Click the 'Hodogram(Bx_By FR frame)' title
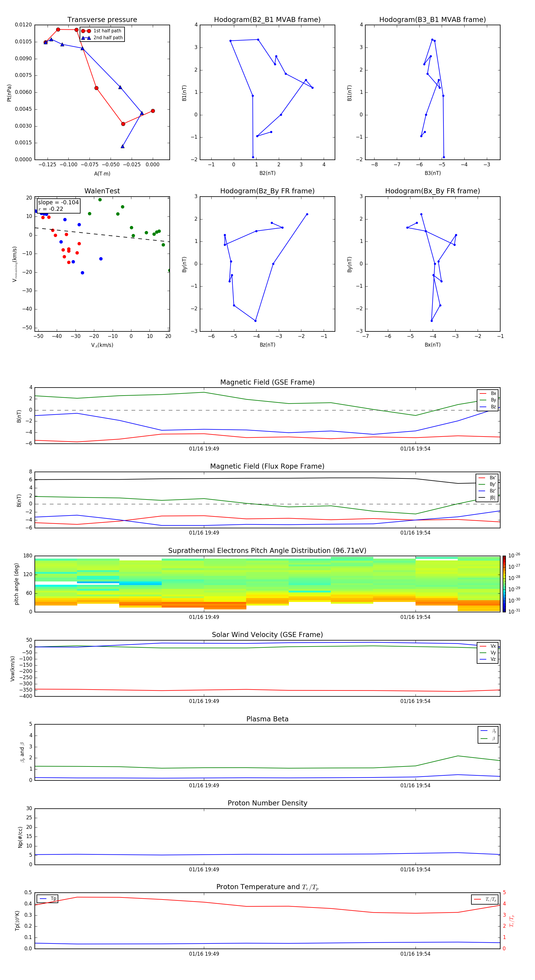Image resolution: width=535 pixels, height=980 pixels. coord(432,191)
